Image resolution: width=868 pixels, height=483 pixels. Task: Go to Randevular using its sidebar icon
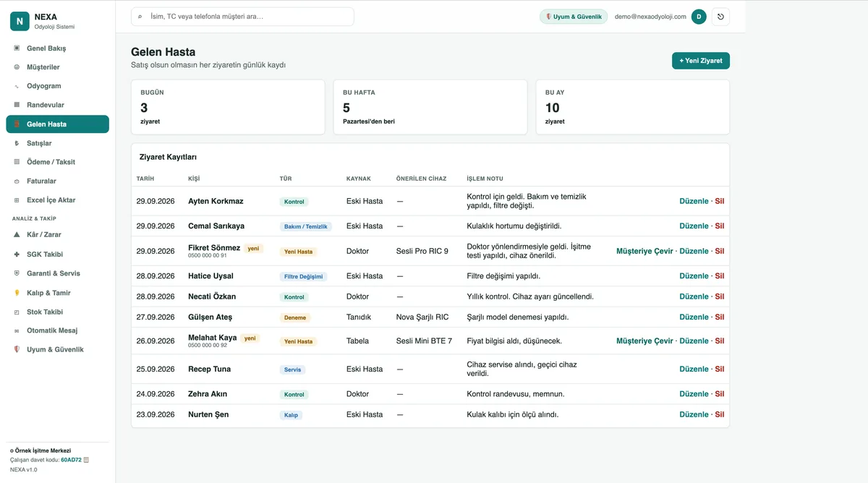click(x=17, y=105)
